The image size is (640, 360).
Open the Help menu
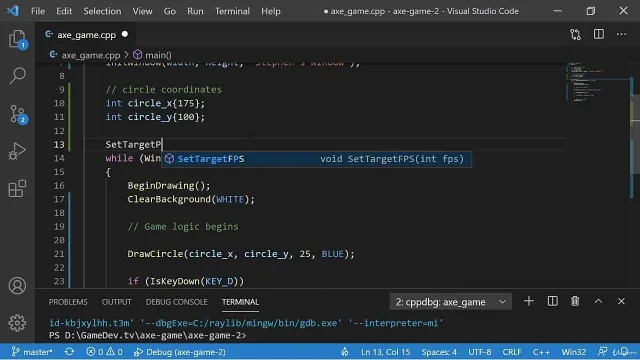271,11
